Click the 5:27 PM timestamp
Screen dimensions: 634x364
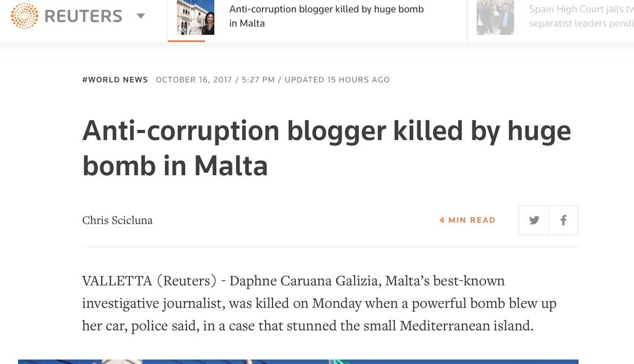click(257, 80)
